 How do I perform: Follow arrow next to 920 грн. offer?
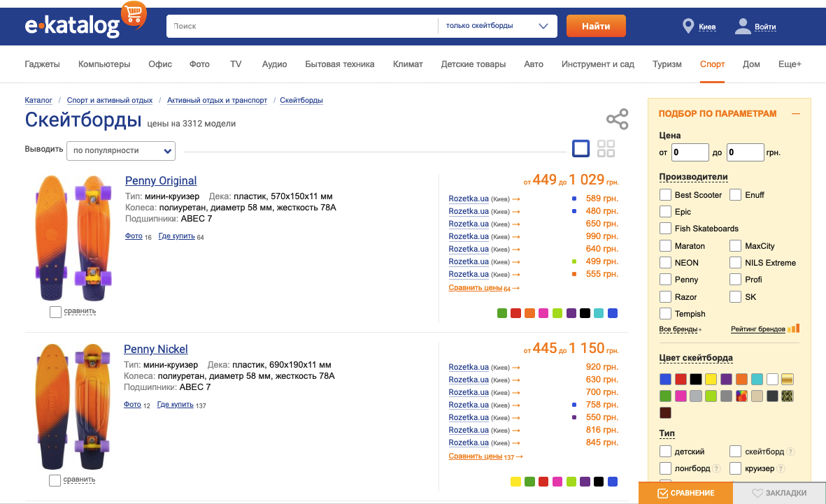click(516, 368)
